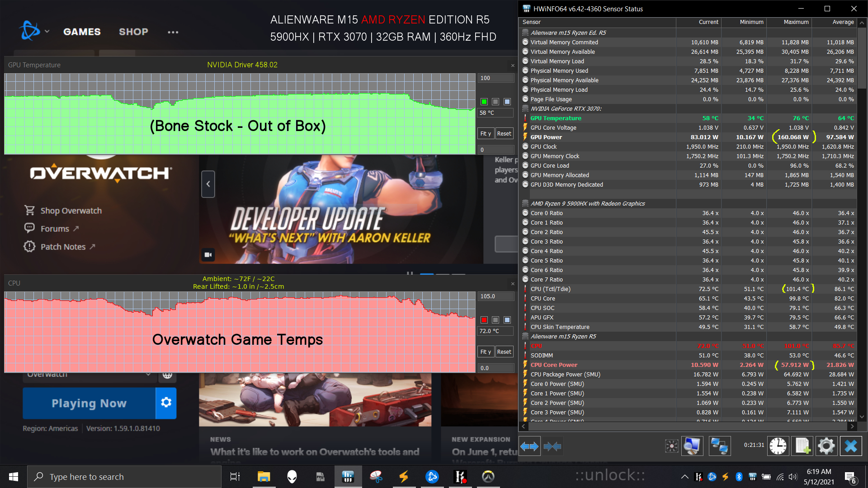Open the notification center icon
The image size is (868, 488).
pyautogui.click(x=850, y=477)
